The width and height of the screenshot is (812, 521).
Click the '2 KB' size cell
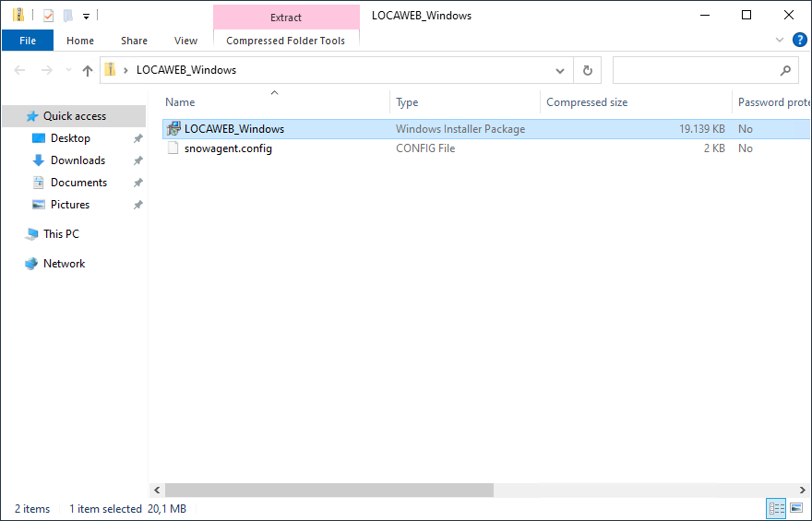(x=714, y=148)
